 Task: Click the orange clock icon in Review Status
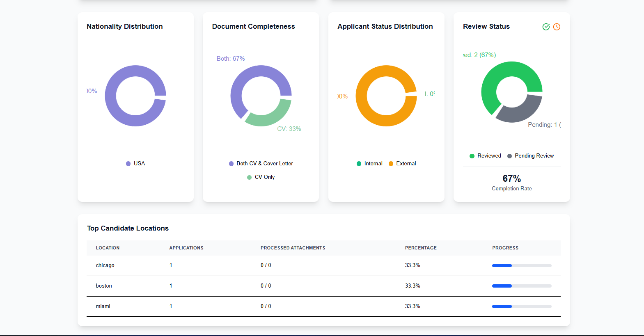(x=557, y=27)
